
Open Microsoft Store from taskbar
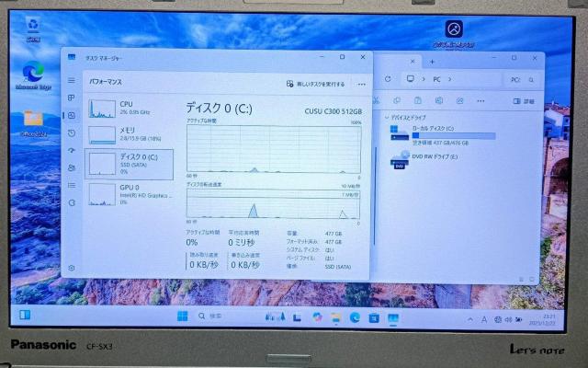coord(374,318)
